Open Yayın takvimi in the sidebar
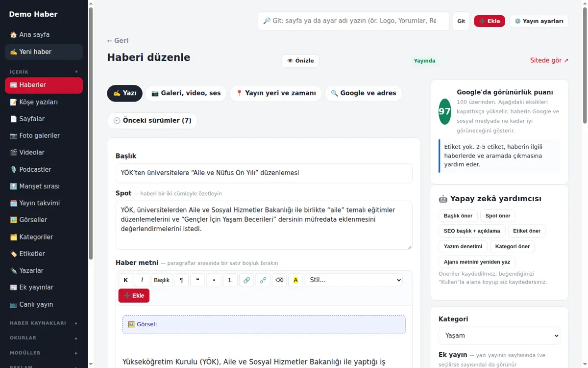The width and height of the screenshot is (588, 368). pyautogui.click(x=44, y=203)
